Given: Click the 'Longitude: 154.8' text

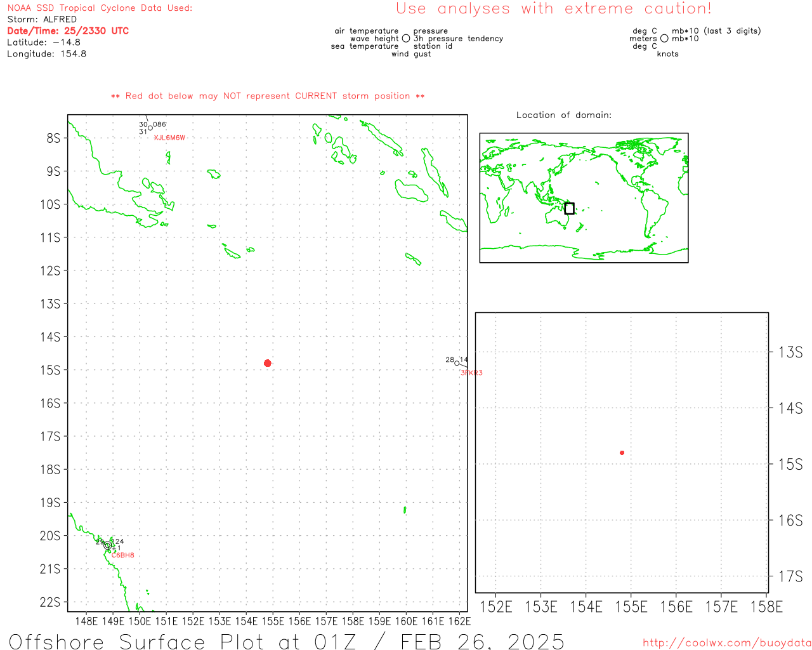Looking at the screenshot, I should point(47,54).
